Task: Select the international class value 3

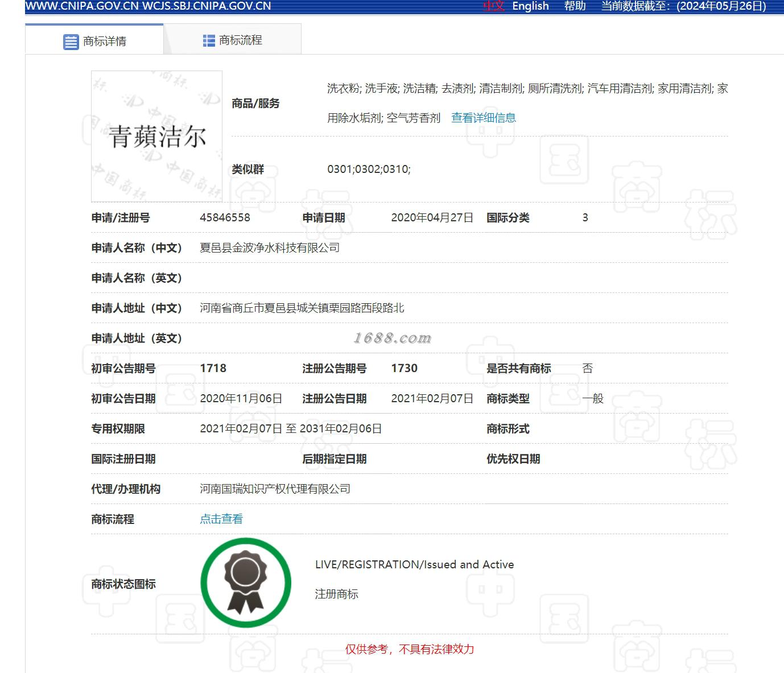Action: pyautogui.click(x=585, y=217)
